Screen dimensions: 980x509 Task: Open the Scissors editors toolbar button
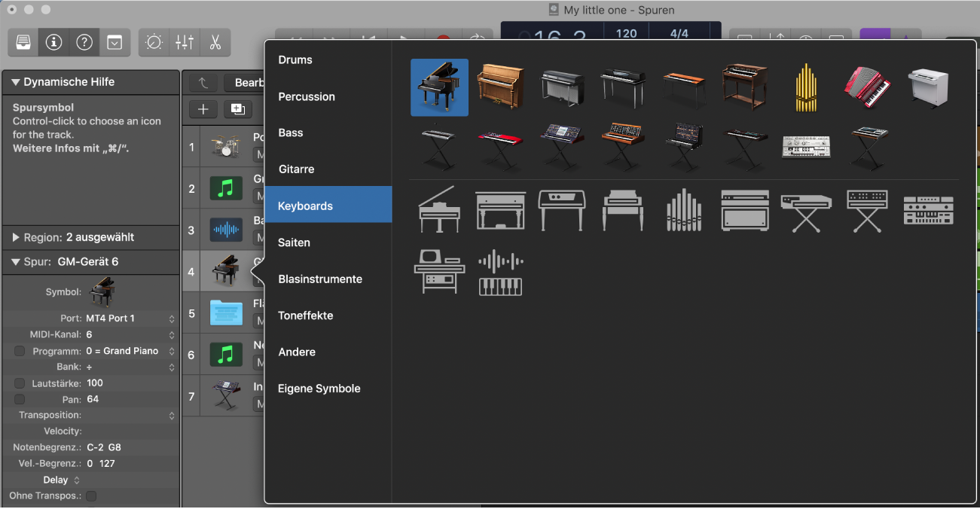[x=215, y=43]
